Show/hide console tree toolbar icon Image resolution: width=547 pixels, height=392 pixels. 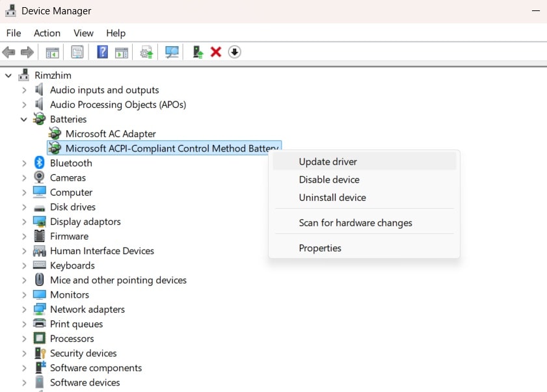click(x=53, y=52)
